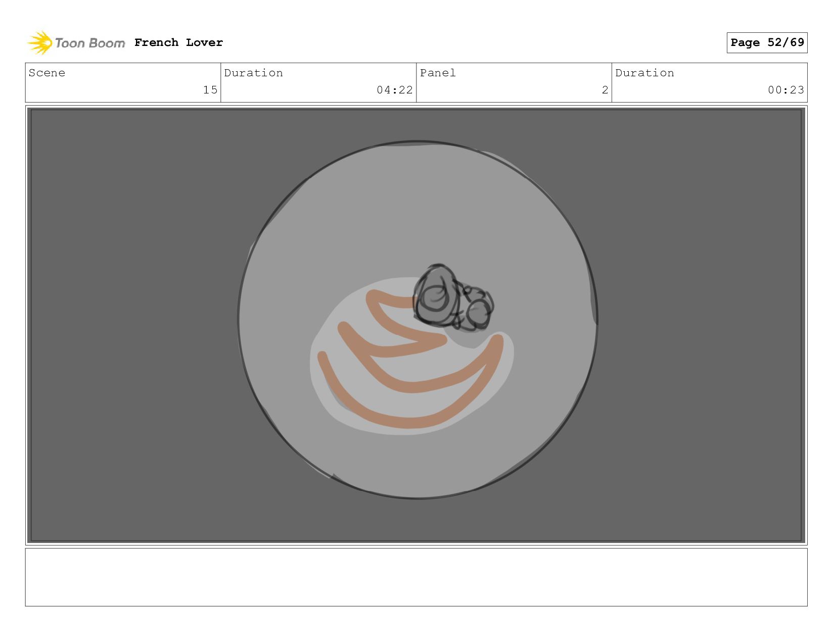Click the panel number '2'
The height and width of the screenshot is (644, 834).
605,90
